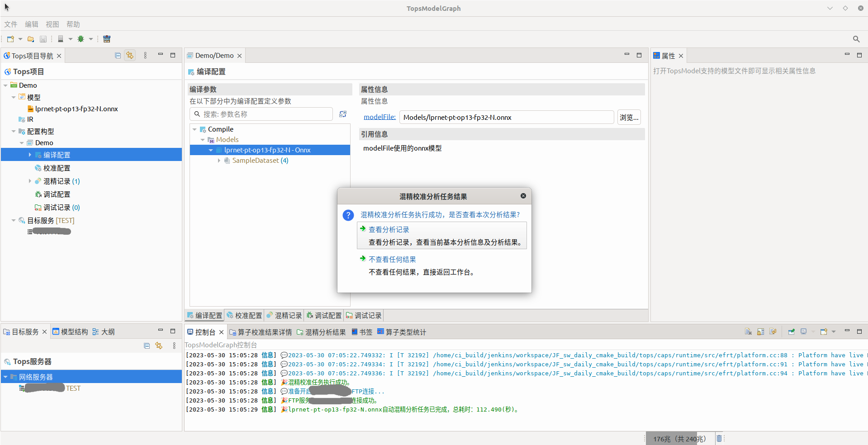
Task: Click the Save floppy disk toolbar icon
Action: [x=43, y=39]
